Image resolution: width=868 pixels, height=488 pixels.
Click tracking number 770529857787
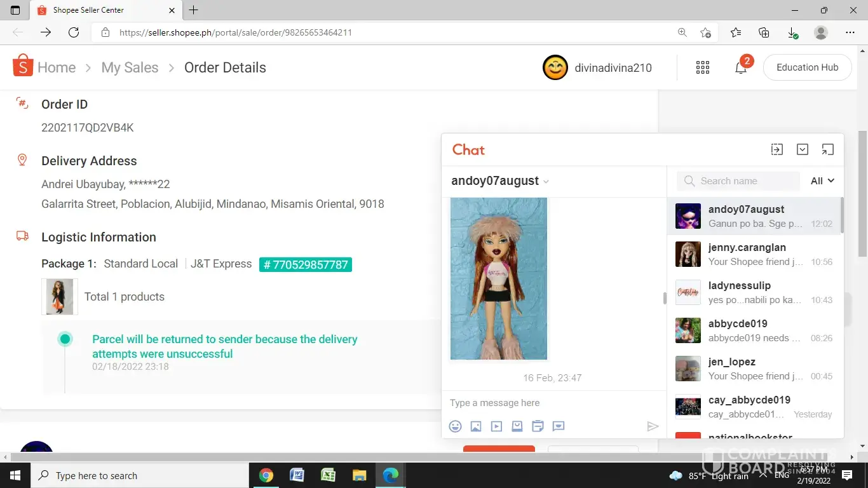(x=306, y=264)
